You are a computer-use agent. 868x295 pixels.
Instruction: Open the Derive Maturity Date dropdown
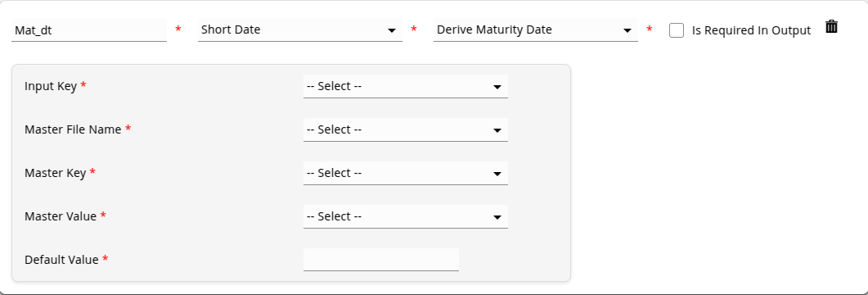click(x=535, y=30)
